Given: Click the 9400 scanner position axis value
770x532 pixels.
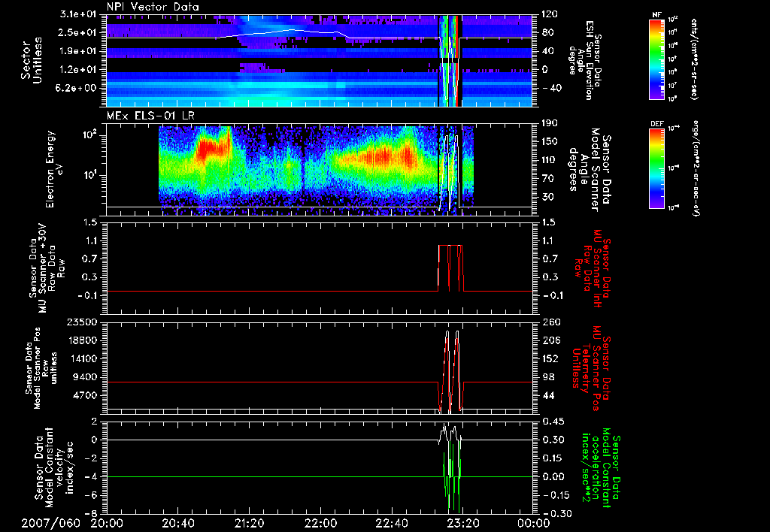Looking at the screenshot, I should pos(84,377).
